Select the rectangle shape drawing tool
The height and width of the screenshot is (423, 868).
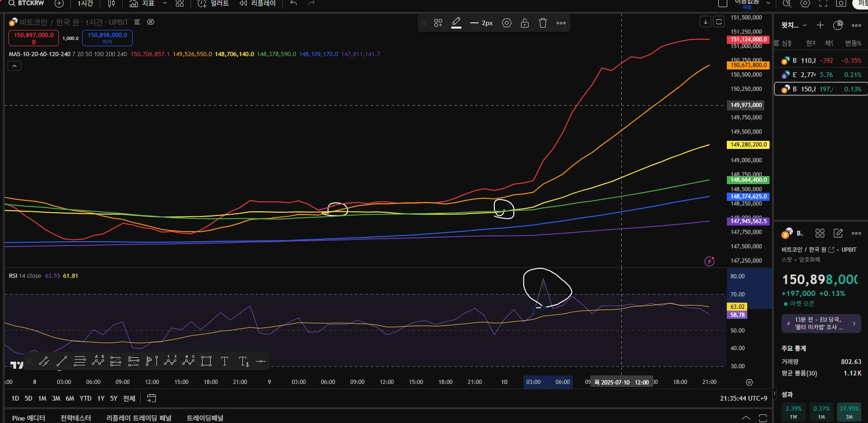click(x=206, y=361)
